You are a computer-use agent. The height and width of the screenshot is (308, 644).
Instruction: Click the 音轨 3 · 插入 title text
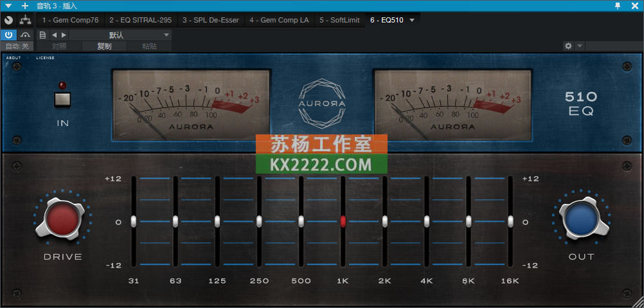pos(57,6)
